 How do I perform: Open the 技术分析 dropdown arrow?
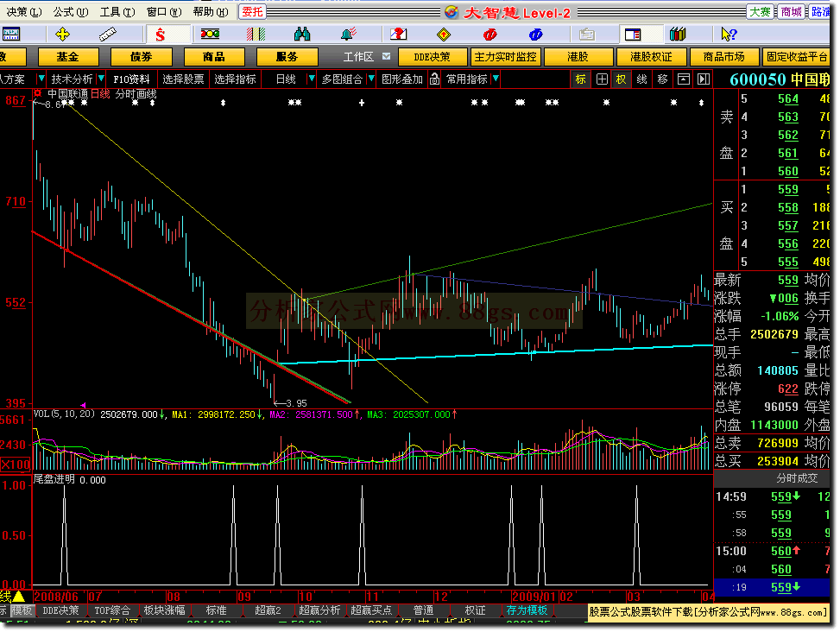pos(101,79)
